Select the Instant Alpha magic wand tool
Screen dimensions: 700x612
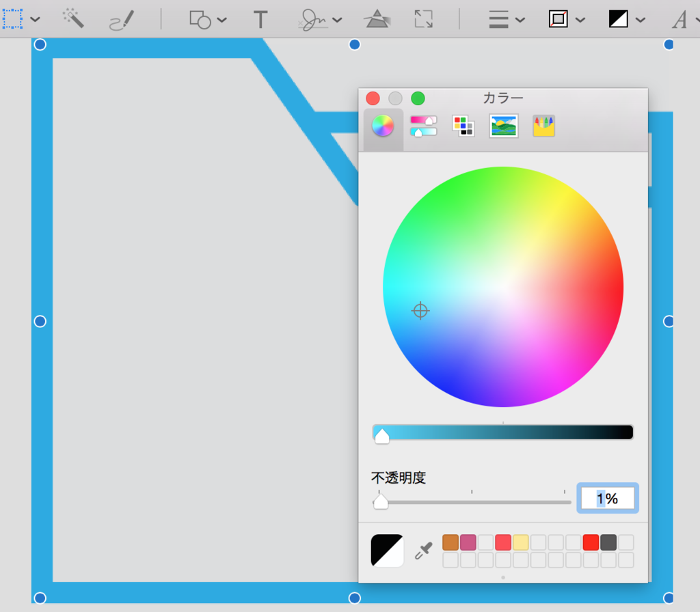coord(73,18)
